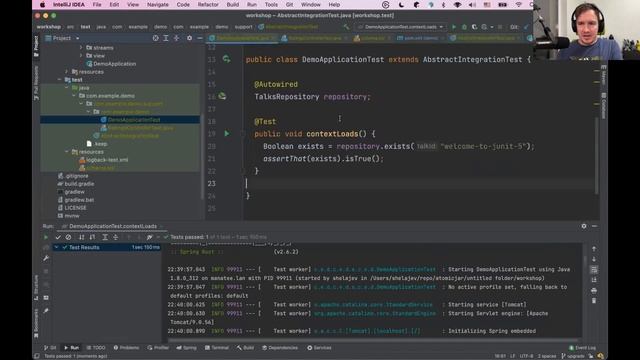The height and width of the screenshot is (360, 640).
Task: Toggle soft-wrap in console output
Action: 594,269
